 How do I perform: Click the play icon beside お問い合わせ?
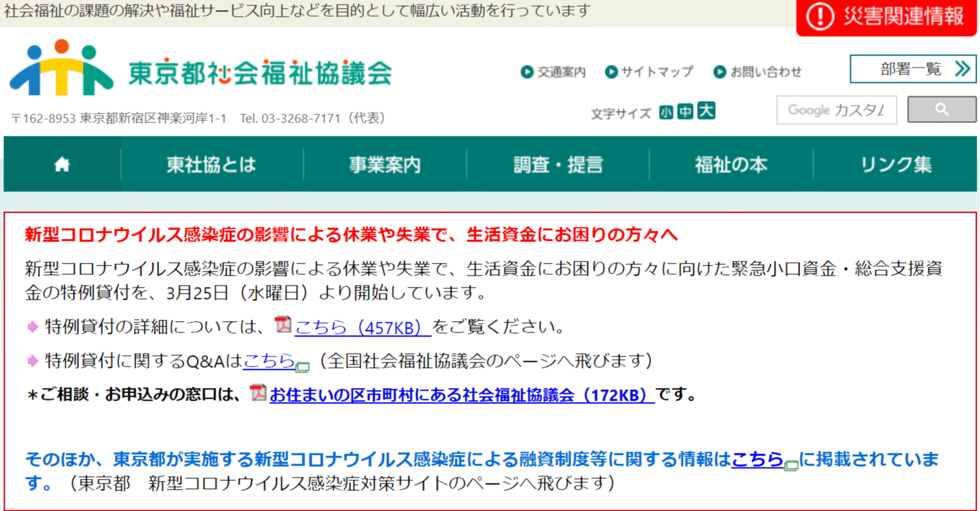coord(720,72)
